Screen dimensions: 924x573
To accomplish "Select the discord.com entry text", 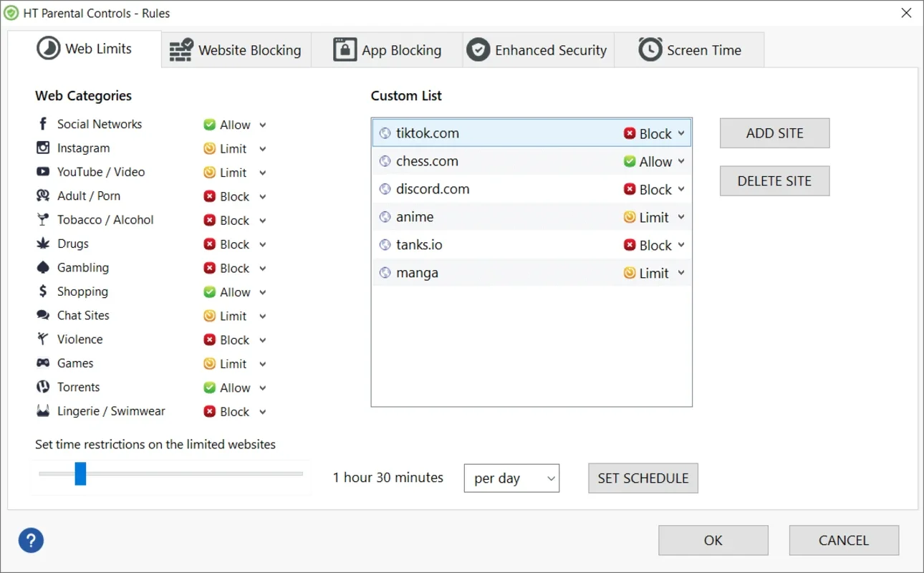I will pos(433,189).
